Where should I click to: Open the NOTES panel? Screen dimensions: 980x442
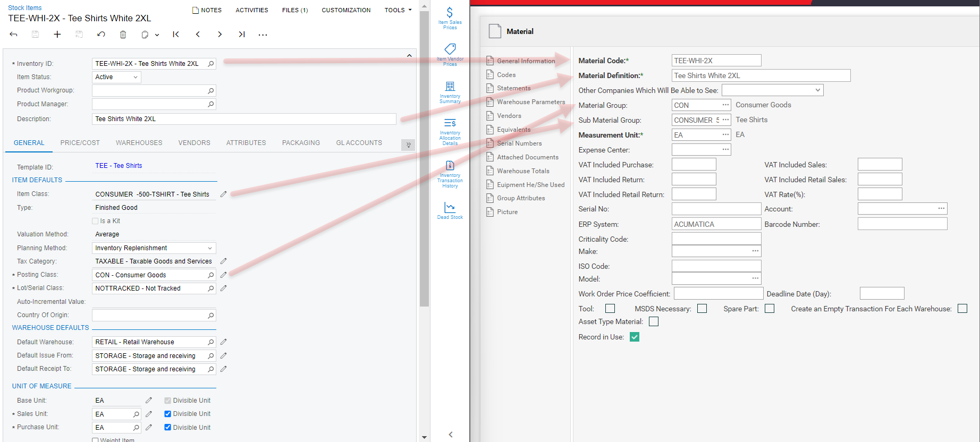click(x=207, y=10)
